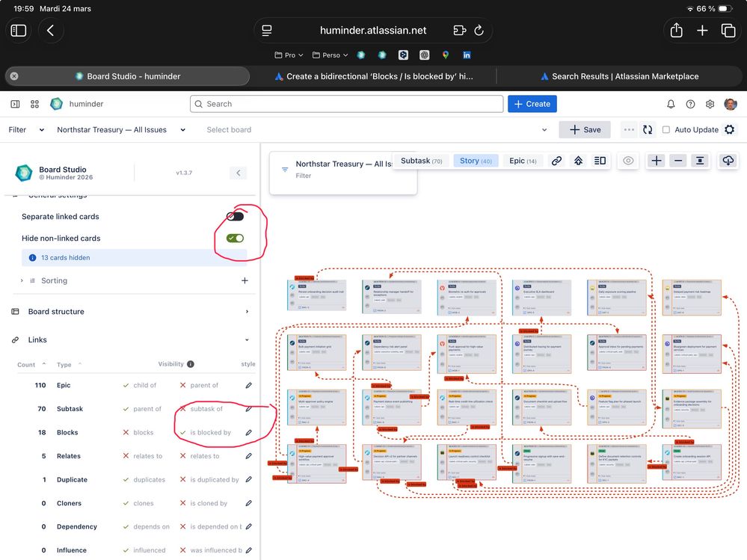Screen dimensions: 747x560
Task: Edit style pencil for Duplicate link row
Action: pos(249,479)
